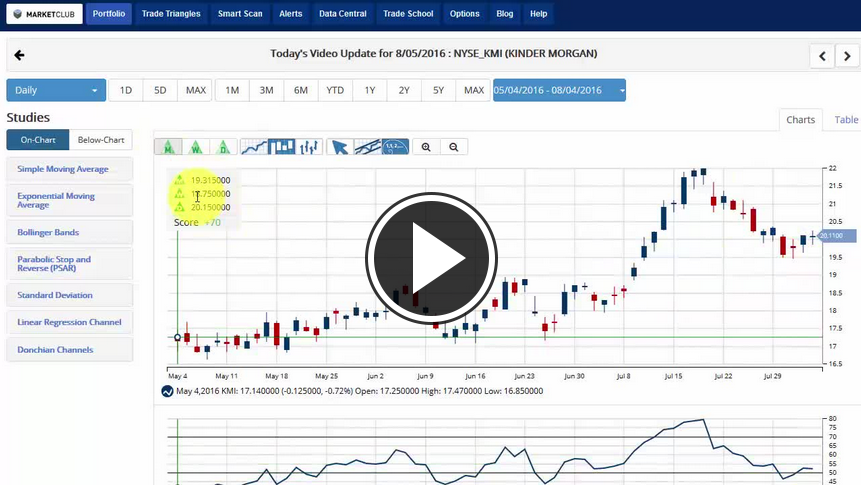Open the Trade School menu
The image size is (861, 485).
tap(408, 14)
